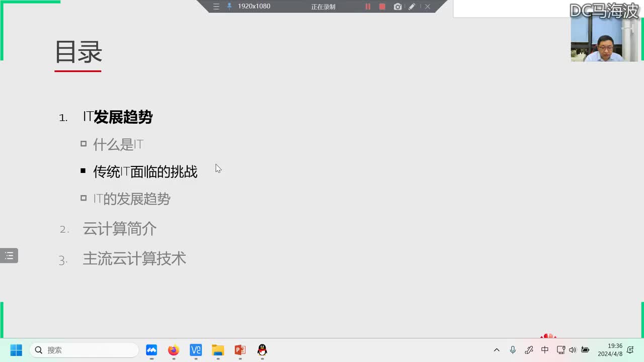Viewport: 644px width, 362px height.
Task: Switch the 中 input method indicator
Action: (x=545, y=350)
